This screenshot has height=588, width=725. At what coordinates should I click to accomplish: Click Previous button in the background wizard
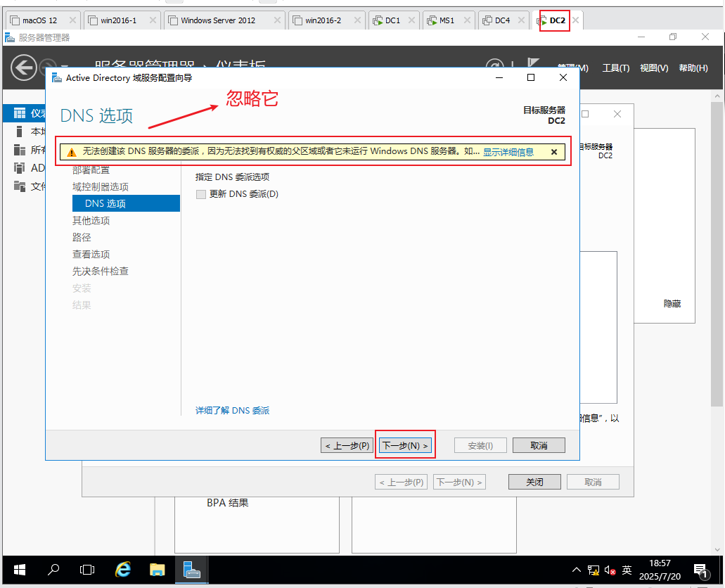tap(402, 482)
